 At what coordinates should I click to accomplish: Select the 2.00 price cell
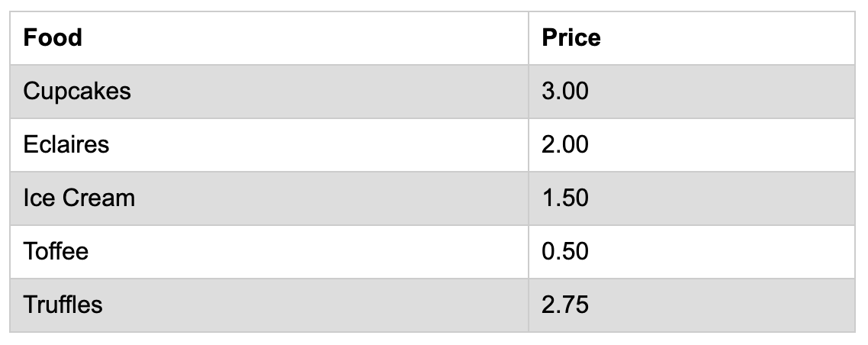point(692,145)
